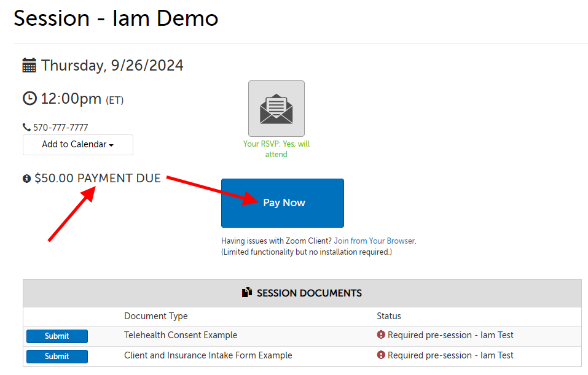Click the Session - Iam Demo title
Viewport: 588px width, 375px height.
tap(116, 18)
